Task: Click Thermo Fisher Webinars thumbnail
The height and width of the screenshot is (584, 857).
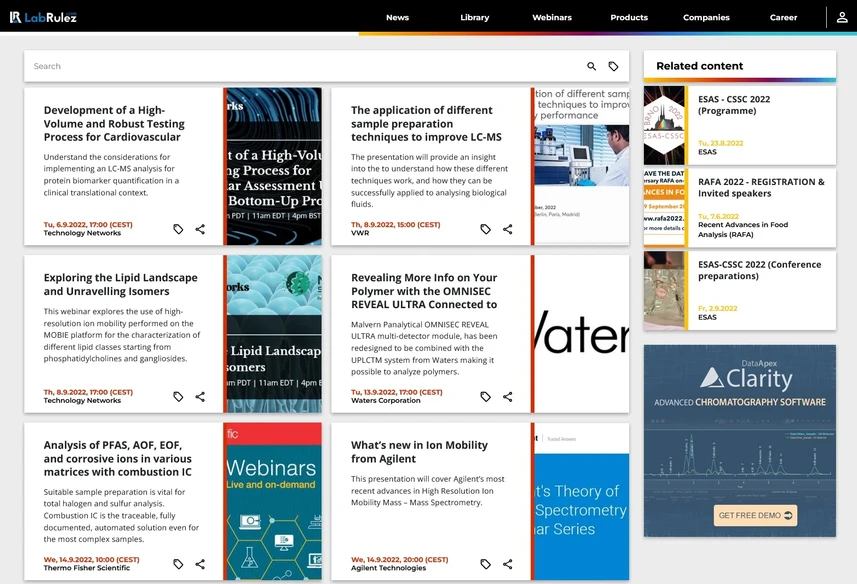Action: pos(274,501)
